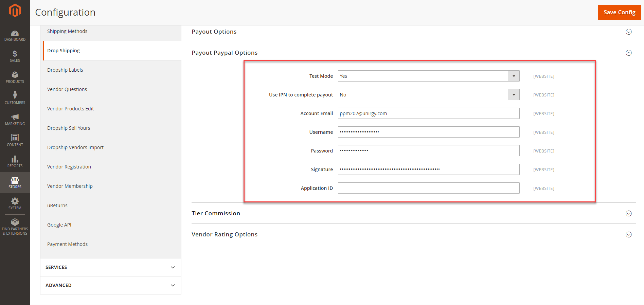
Task: Click the Test Mode label
Action: tap(321, 76)
